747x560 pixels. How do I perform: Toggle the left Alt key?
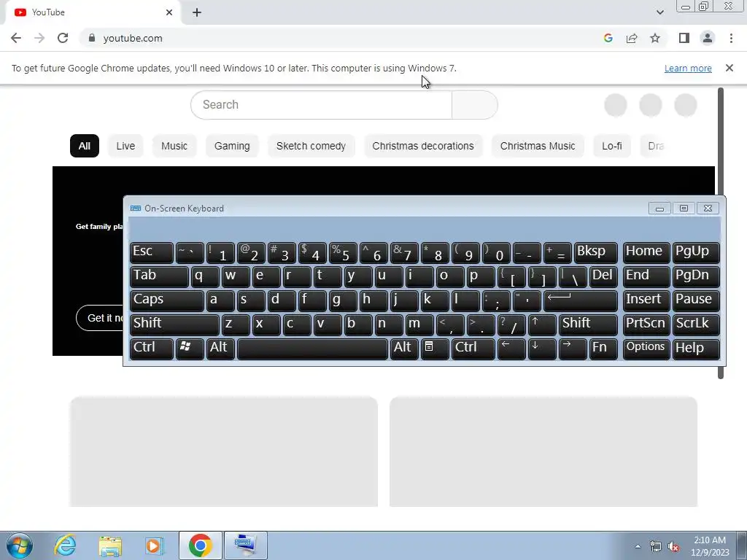tap(220, 349)
